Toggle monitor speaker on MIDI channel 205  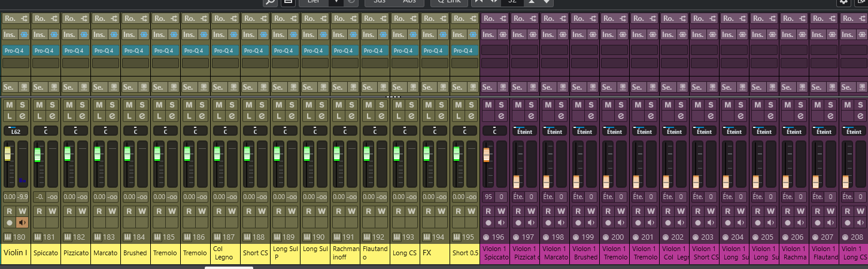[x=771, y=222]
